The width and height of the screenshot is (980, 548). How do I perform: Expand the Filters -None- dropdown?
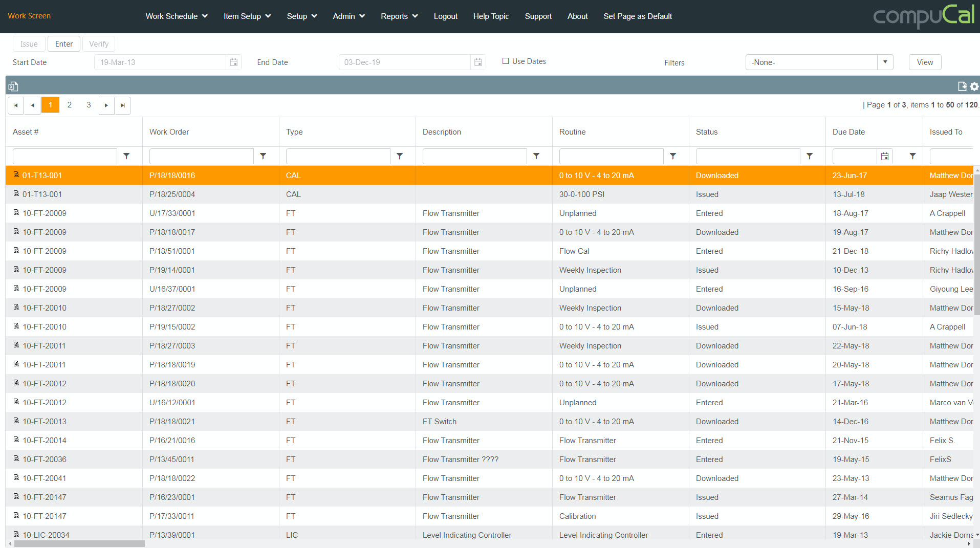tap(885, 62)
